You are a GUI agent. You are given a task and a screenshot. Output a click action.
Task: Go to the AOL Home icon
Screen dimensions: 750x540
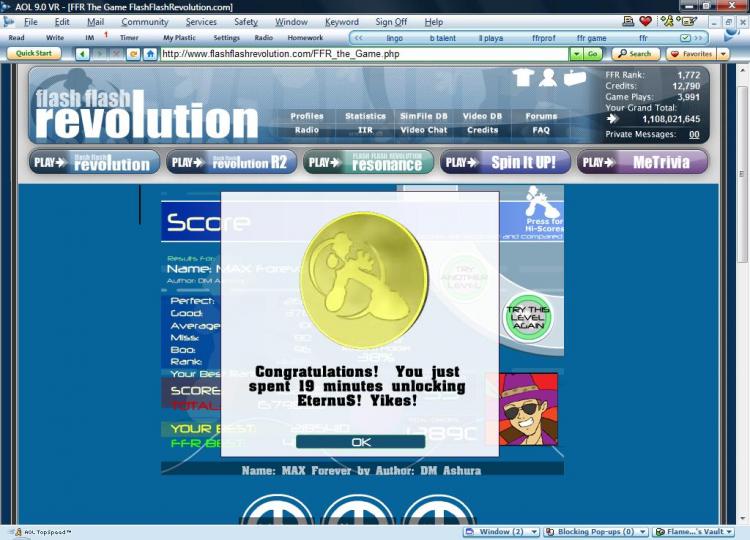150,54
